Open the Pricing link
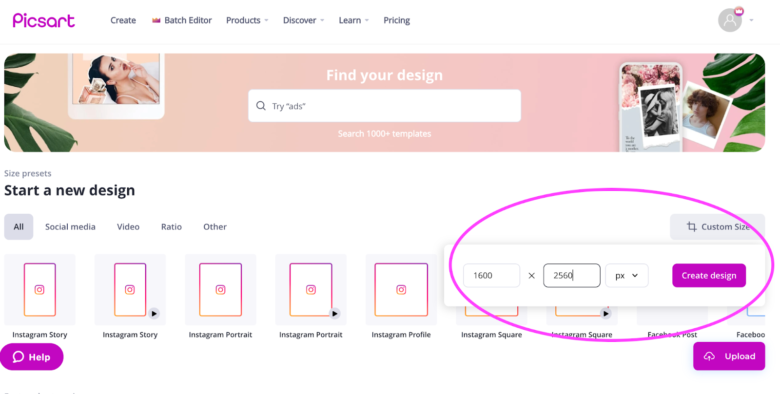Screen dimensions: 780x394 tap(396, 20)
